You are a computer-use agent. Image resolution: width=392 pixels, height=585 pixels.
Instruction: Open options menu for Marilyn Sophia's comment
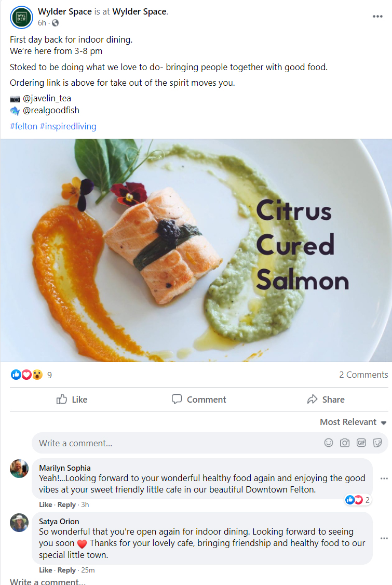click(x=384, y=478)
